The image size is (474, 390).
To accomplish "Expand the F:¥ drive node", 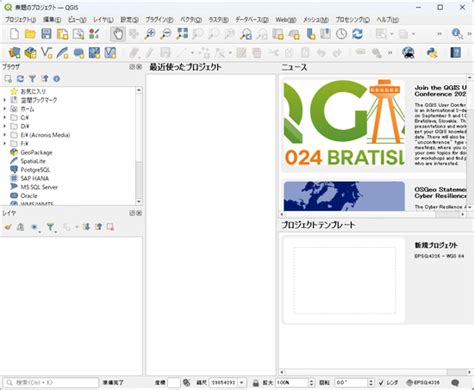I will [5, 143].
